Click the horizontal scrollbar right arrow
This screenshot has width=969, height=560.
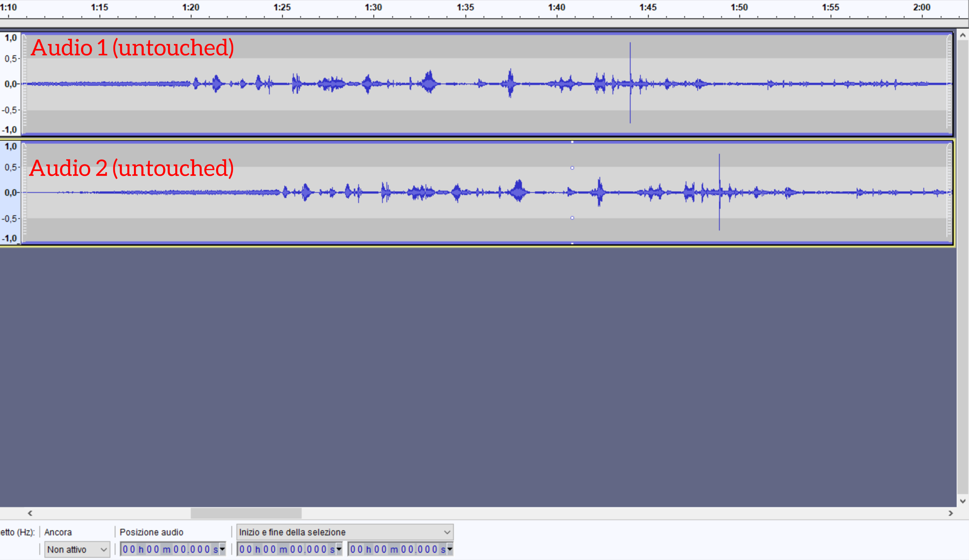[x=951, y=513]
